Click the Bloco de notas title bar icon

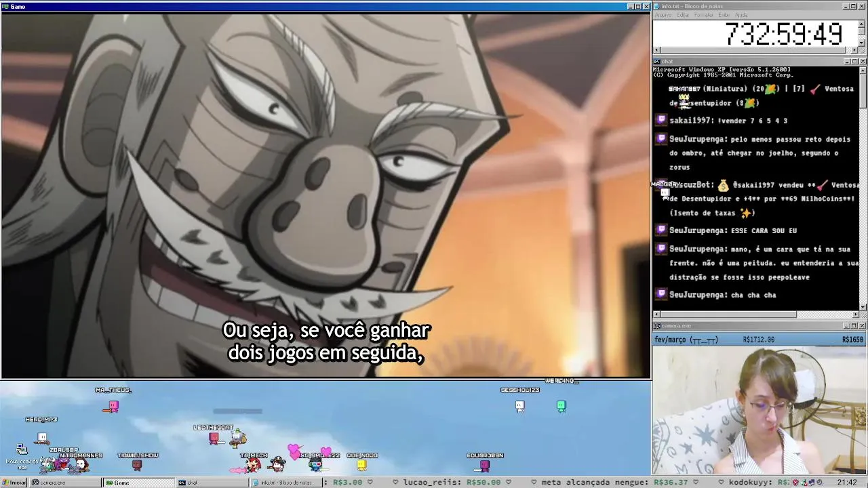(656, 7)
